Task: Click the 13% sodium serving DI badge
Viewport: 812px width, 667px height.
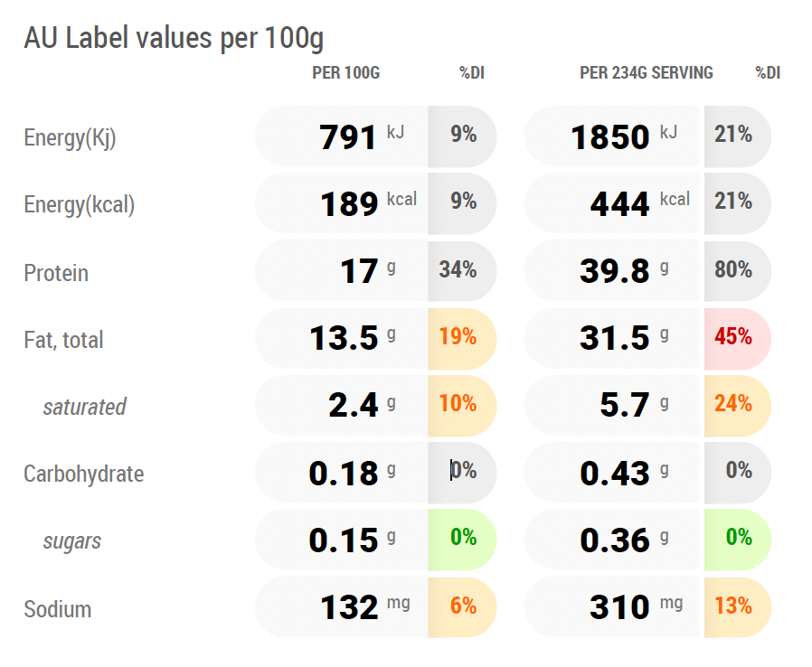Action: tap(738, 607)
